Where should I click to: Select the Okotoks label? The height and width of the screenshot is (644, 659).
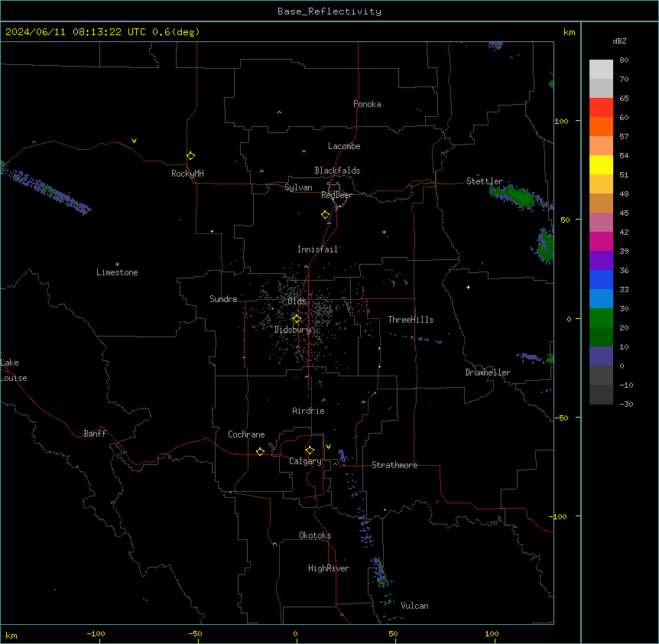[x=315, y=535]
